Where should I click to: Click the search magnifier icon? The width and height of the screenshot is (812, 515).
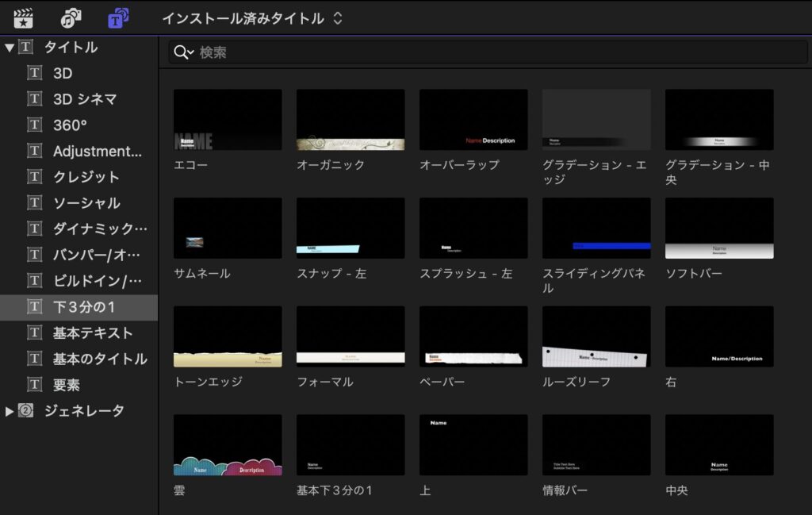click(183, 52)
